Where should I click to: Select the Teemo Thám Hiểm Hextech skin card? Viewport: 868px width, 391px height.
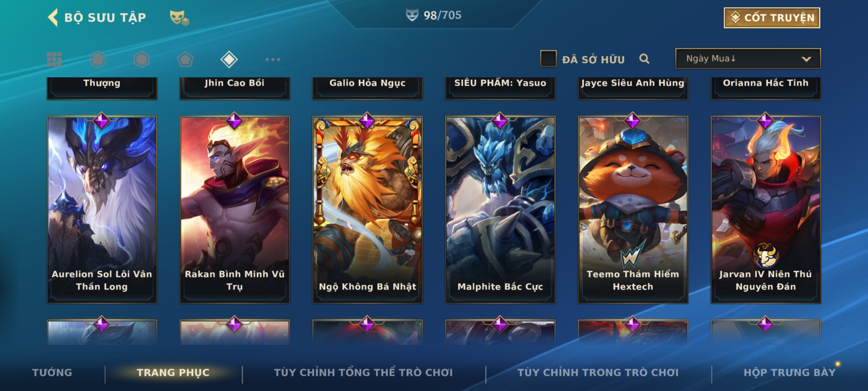633,210
